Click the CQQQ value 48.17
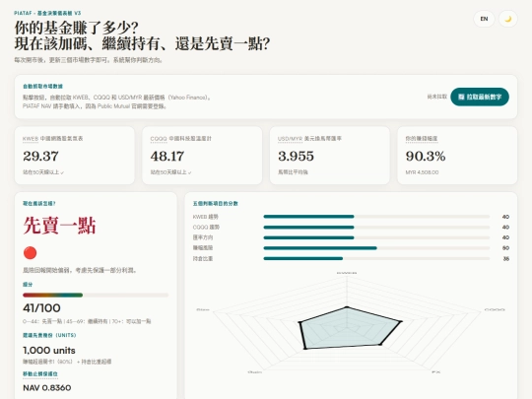The image size is (532, 399). (167, 156)
